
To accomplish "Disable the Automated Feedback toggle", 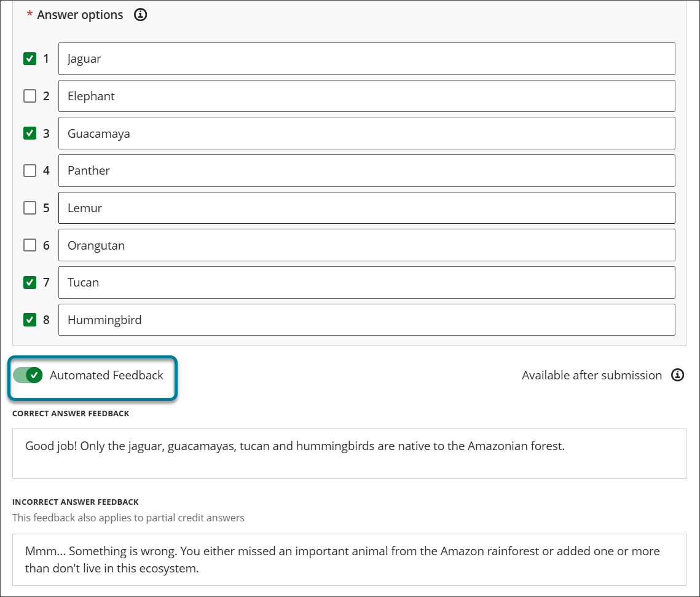I will (x=28, y=375).
